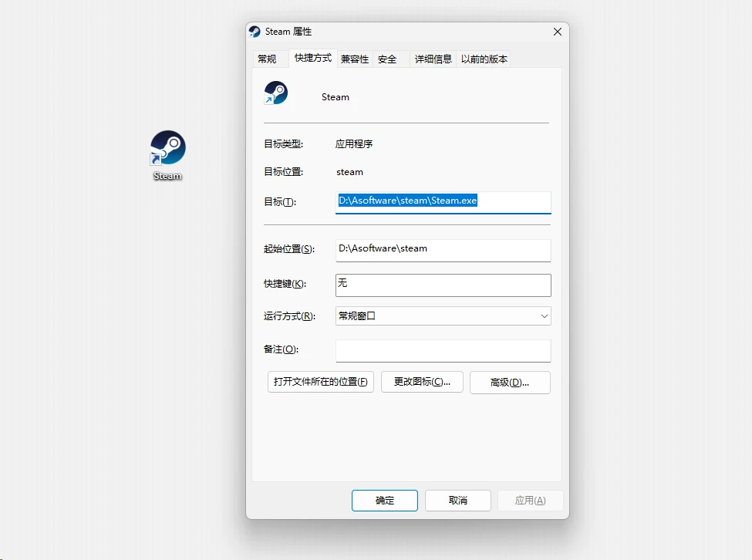The height and width of the screenshot is (560, 752).
Task: Click the 目标位置 value steam
Action: tap(349, 172)
